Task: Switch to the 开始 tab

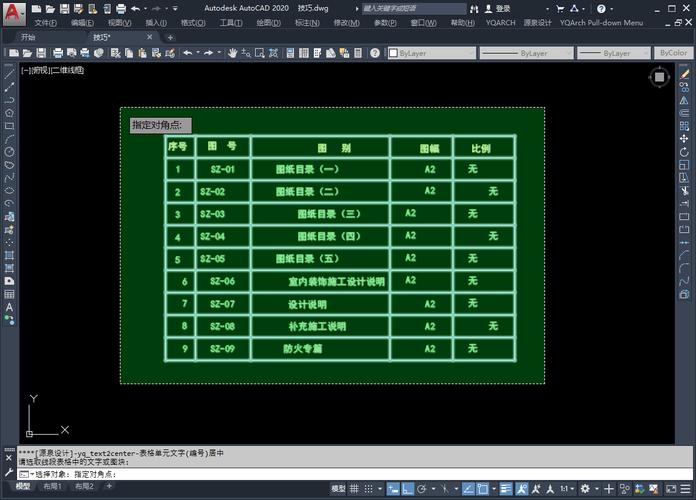Action: point(28,37)
